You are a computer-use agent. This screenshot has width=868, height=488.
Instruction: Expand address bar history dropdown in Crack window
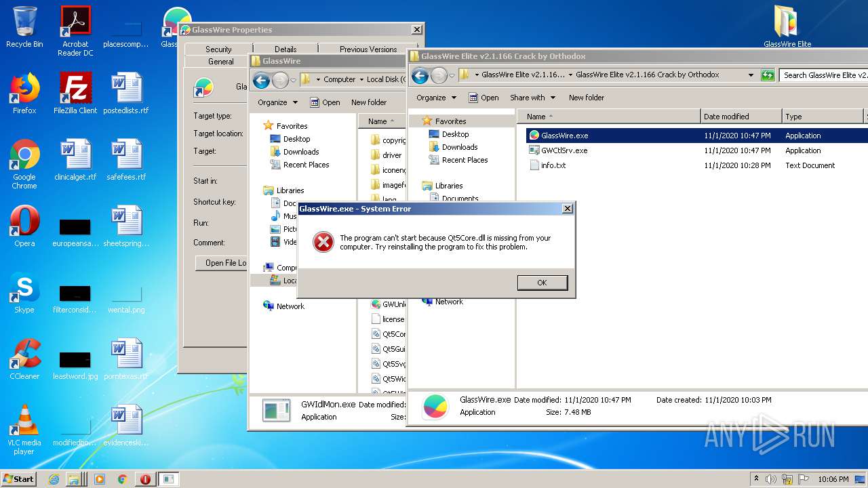click(751, 75)
